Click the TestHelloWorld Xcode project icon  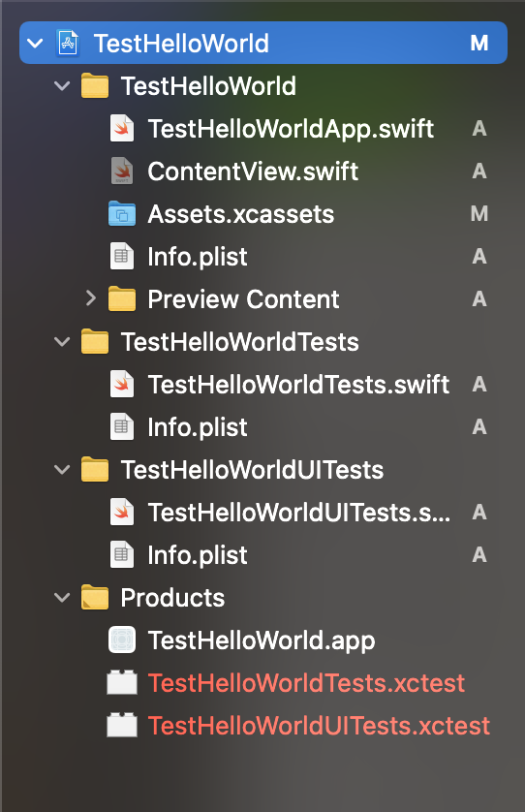[68, 43]
